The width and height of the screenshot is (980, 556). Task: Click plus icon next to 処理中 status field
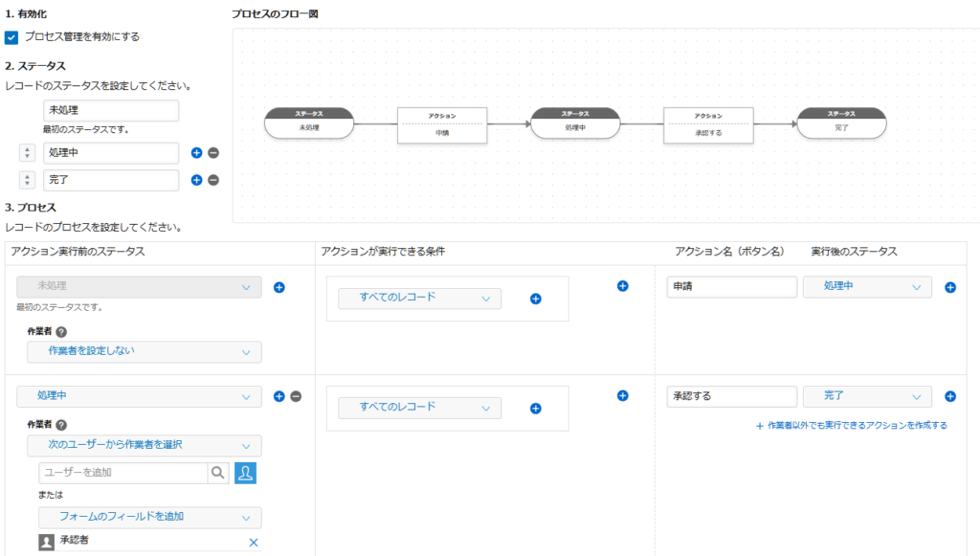[x=196, y=152]
